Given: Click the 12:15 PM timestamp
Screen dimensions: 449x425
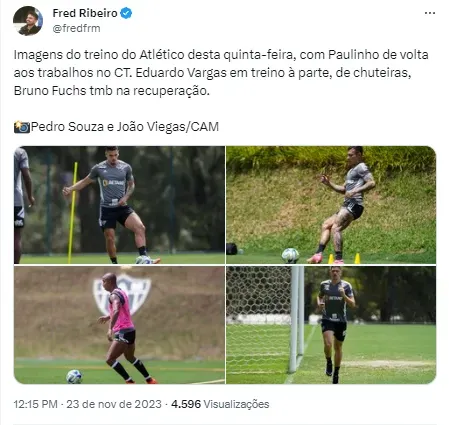Looking at the screenshot, I should tap(35, 404).
